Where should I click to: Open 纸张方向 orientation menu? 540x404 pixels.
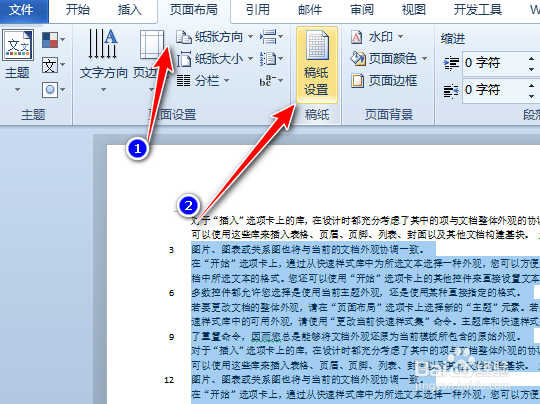click(215, 37)
